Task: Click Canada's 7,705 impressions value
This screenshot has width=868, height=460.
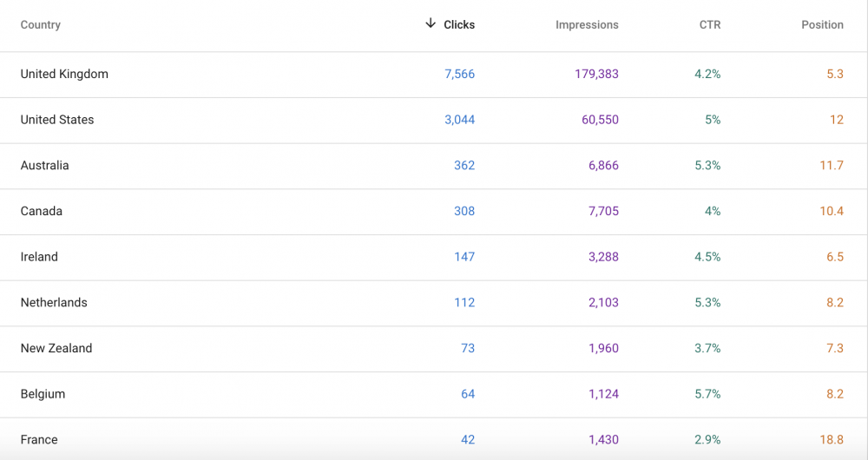Action: [x=603, y=212]
